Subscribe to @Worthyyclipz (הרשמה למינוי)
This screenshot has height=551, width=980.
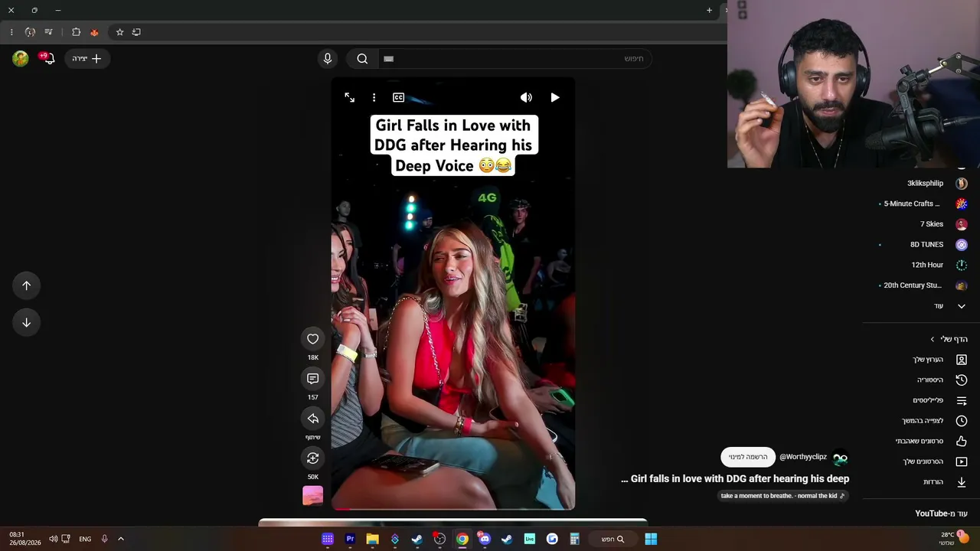tap(748, 457)
